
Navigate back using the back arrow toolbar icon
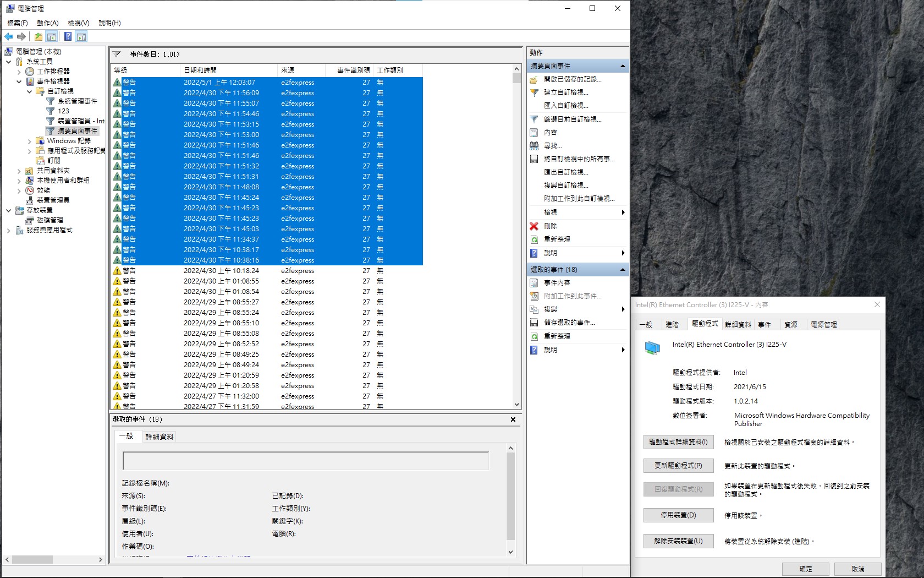[9, 36]
